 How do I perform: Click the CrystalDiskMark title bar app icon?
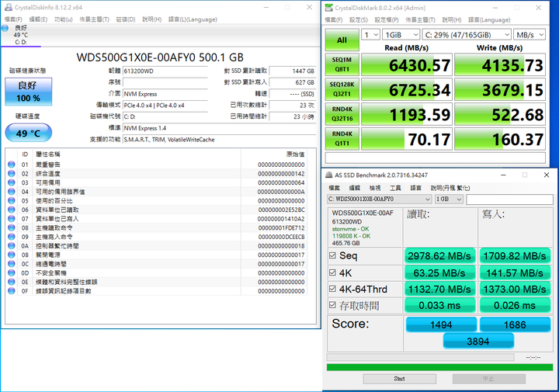click(329, 8)
